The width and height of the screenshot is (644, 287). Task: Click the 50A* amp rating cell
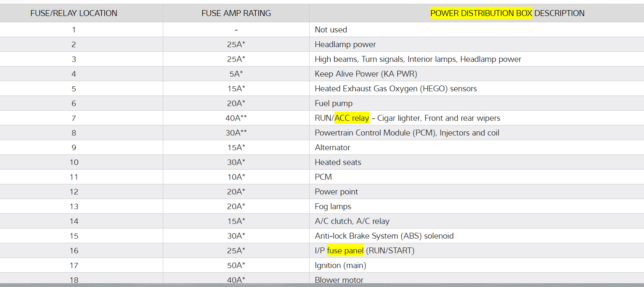click(x=236, y=266)
